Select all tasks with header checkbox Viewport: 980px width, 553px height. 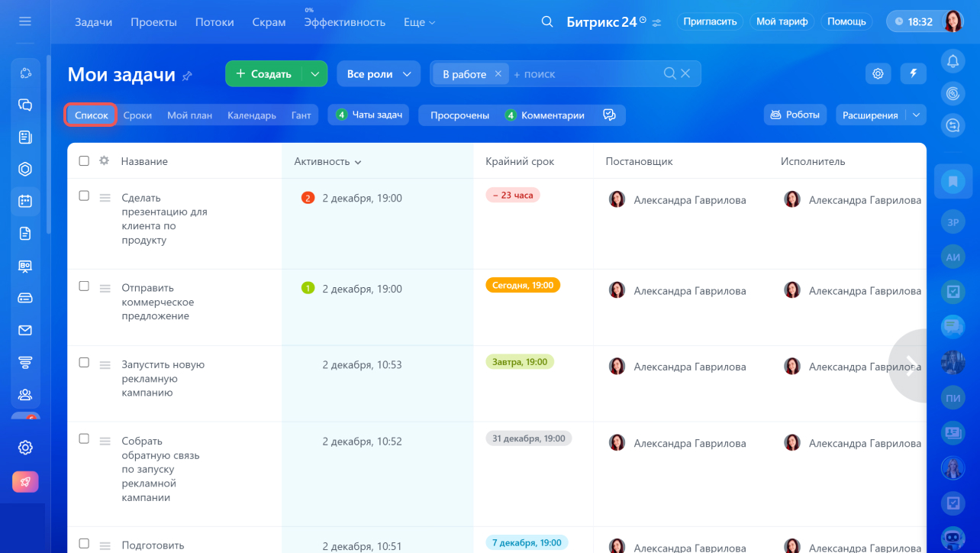point(84,161)
